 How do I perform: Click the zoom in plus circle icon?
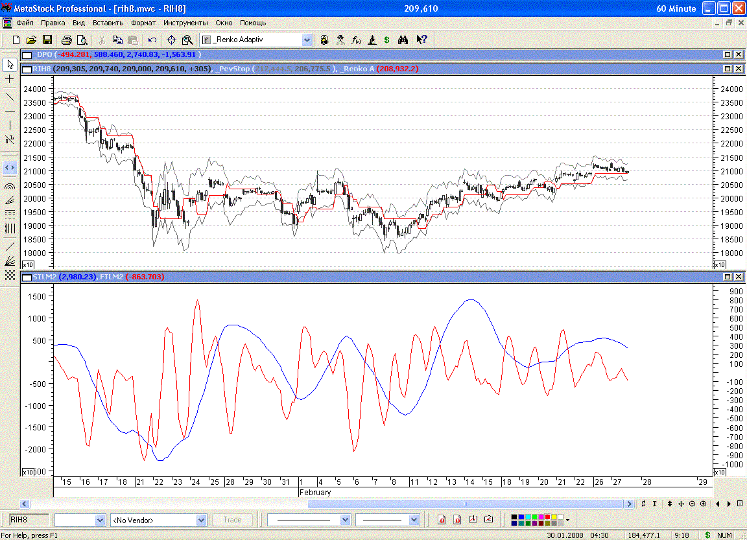click(703, 504)
